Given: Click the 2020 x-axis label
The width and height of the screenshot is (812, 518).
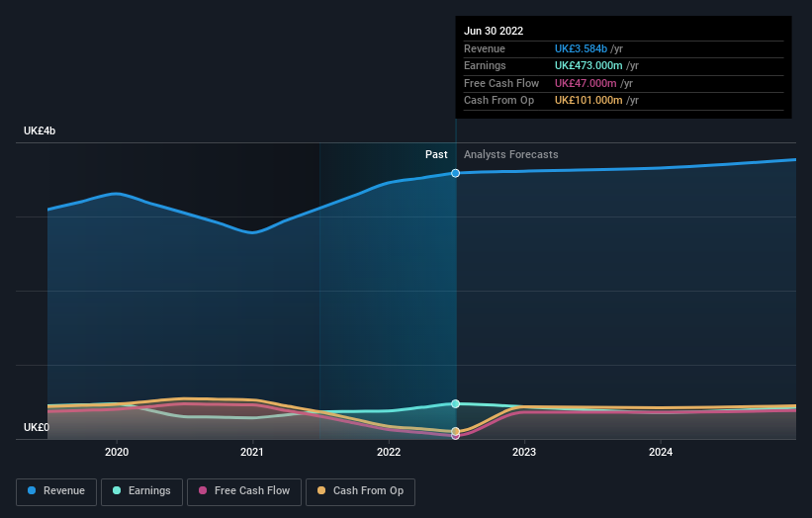Looking at the screenshot, I should (117, 453).
